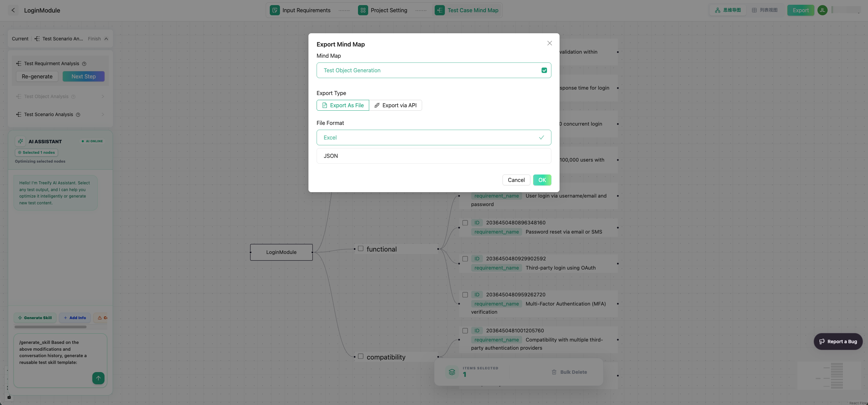Screen dimensions: 868x405
Task: Switch to Export via API tab
Action: tap(395, 105)
